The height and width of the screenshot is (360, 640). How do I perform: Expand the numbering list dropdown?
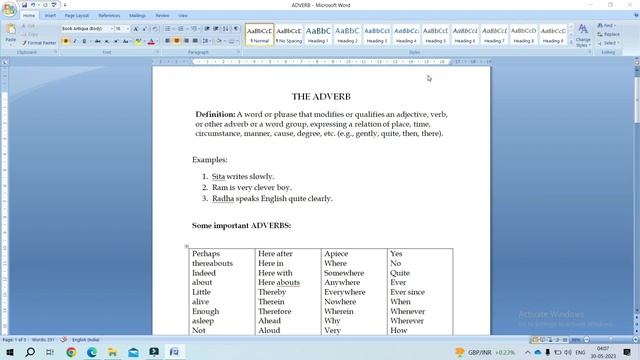point(186,29)
